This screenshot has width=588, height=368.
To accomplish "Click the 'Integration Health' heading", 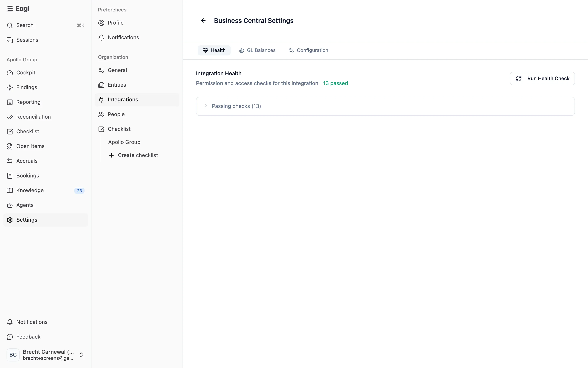I will click(219, 74).
